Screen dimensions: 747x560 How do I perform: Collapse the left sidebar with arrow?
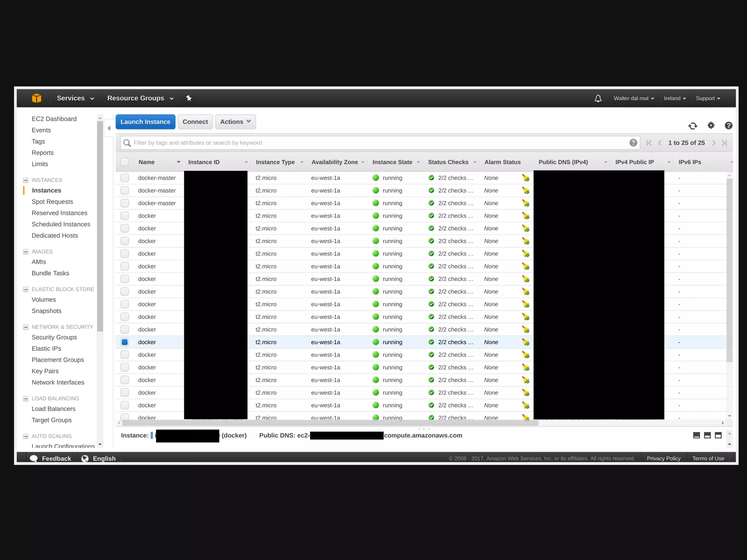pyautogui.click(x=109, y=128)
